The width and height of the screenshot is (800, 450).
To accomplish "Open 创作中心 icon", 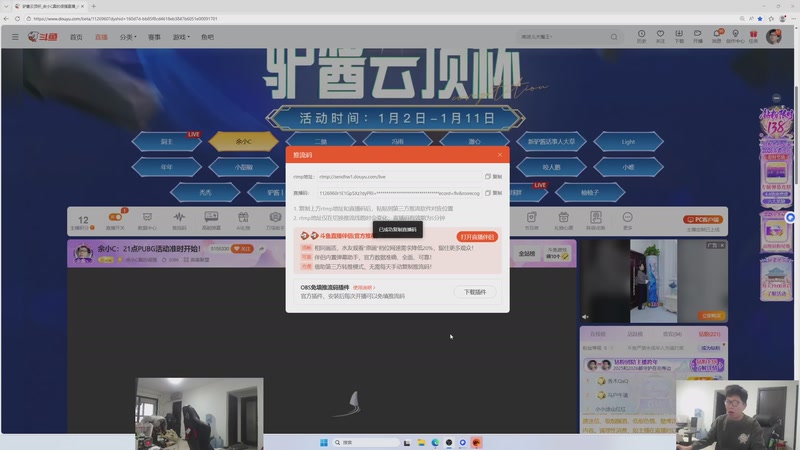I will [x=735, y=36].
